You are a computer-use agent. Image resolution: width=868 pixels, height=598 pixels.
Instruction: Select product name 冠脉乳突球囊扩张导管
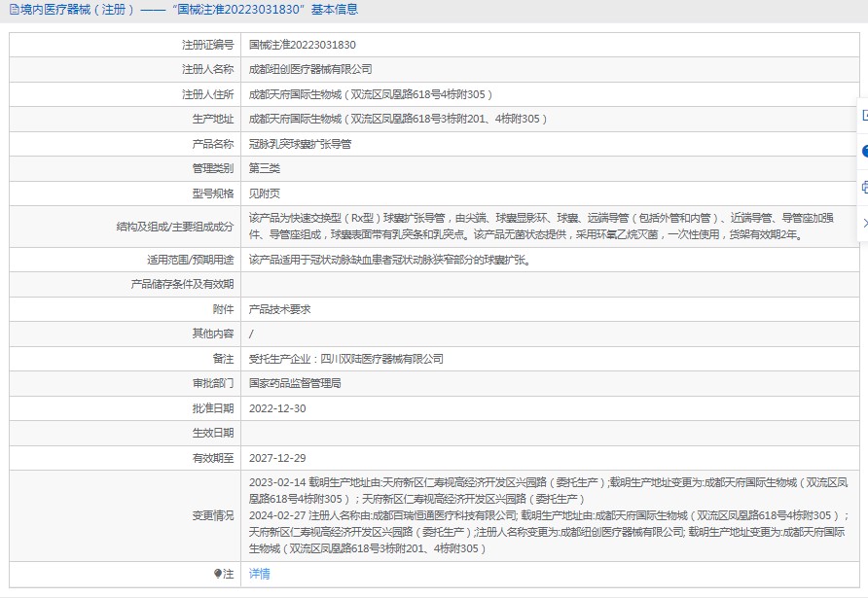[300, 144]
